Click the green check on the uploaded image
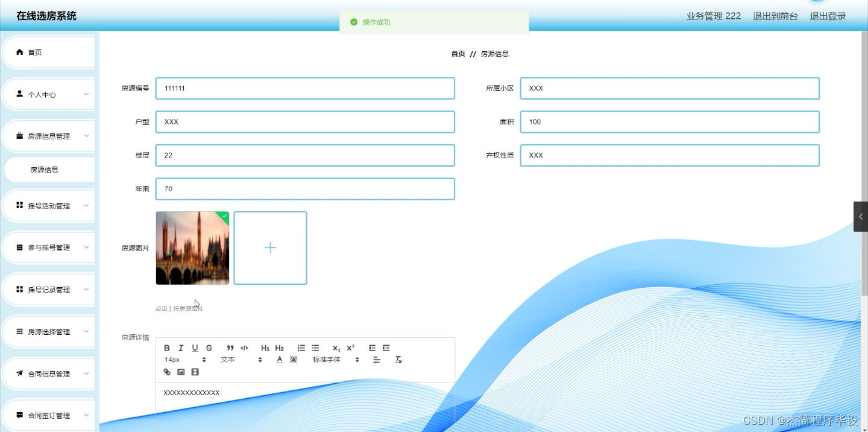The image size is (868, 432). 224,217
